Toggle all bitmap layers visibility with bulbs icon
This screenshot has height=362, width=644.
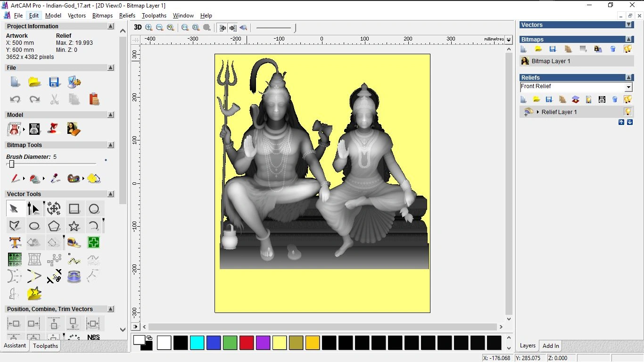pyautogui.click(x=628, y=49)
